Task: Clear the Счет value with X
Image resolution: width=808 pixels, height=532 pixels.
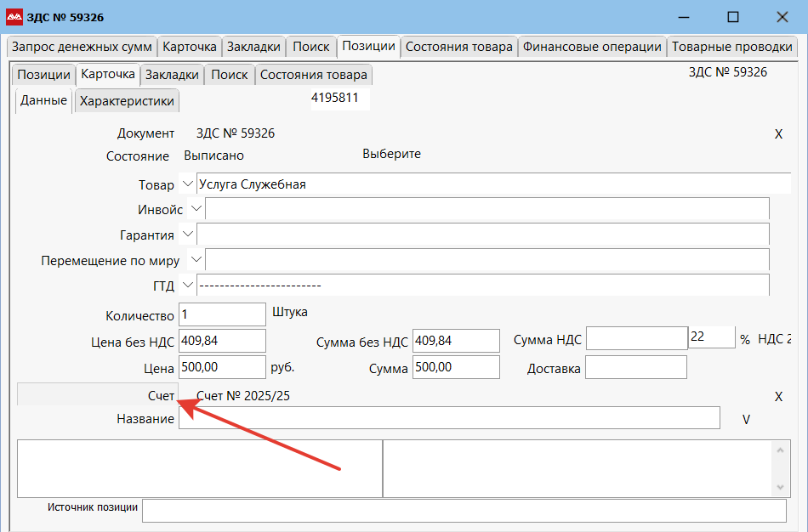Action: click(x=777, y=397)
